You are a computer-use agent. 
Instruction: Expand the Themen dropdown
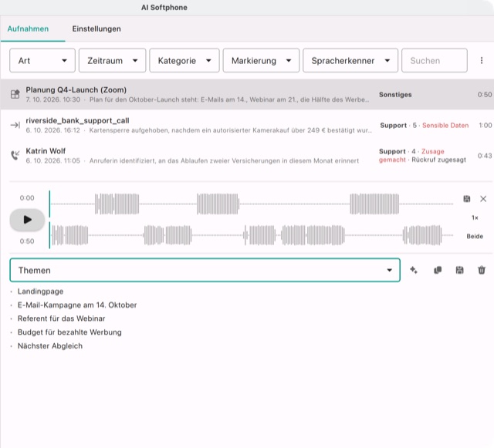click(x=205, y=270)
